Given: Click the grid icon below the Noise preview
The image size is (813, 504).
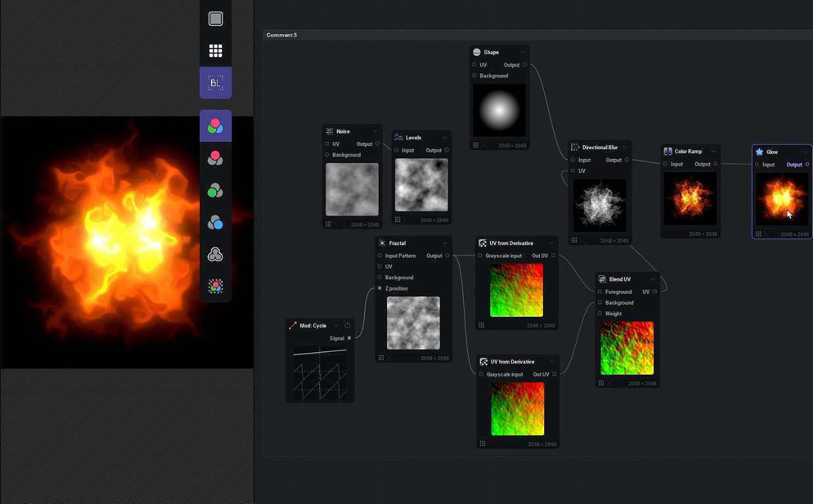Looking at the screenshot, I should (x=329, y=224).
